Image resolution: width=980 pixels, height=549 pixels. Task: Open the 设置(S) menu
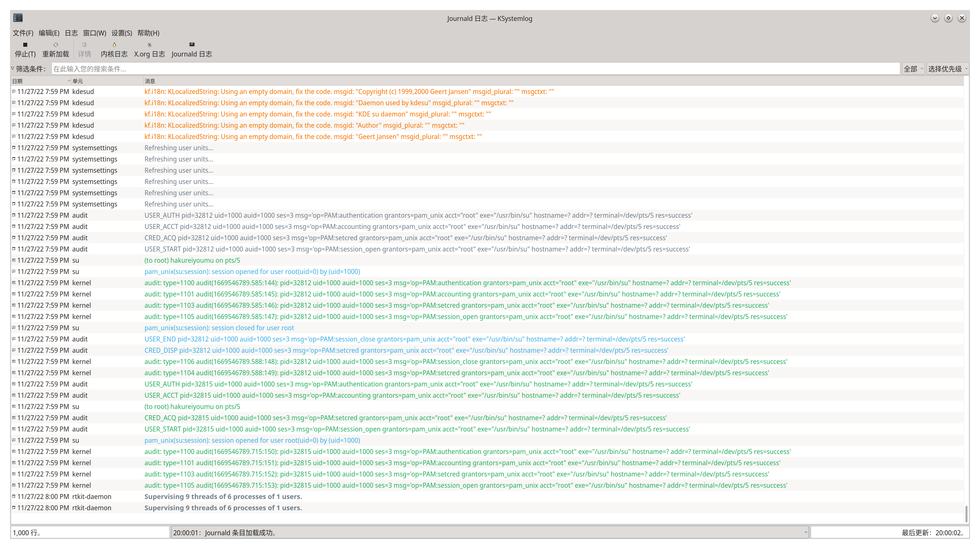(121, 33)
